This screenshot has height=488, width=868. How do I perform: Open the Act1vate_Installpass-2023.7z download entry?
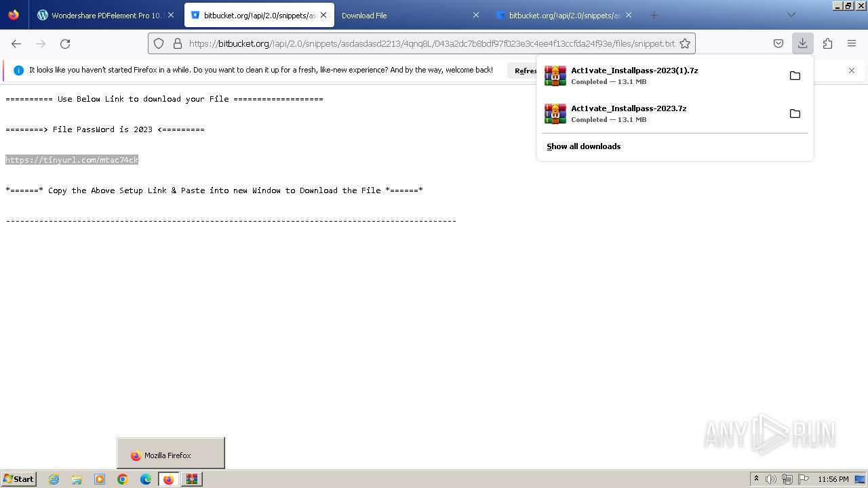(x=660, y=113)
